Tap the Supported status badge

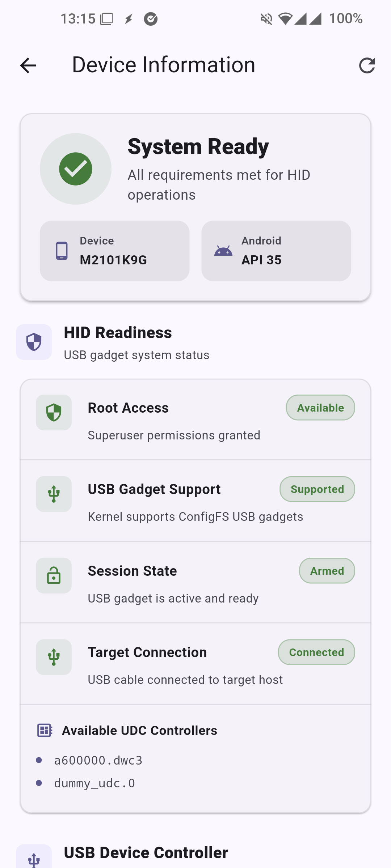pyautogui.click(x=317, y=489)
